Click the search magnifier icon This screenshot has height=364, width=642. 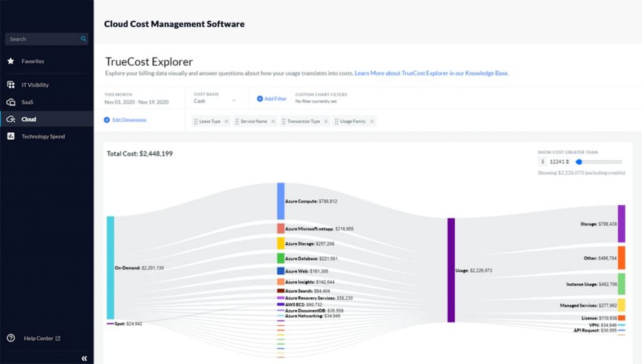[82, 38]
